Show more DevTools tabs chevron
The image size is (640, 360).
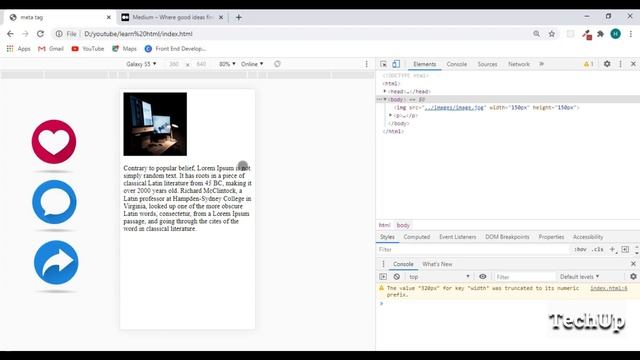pyautogui.click(x=542, y=64)
